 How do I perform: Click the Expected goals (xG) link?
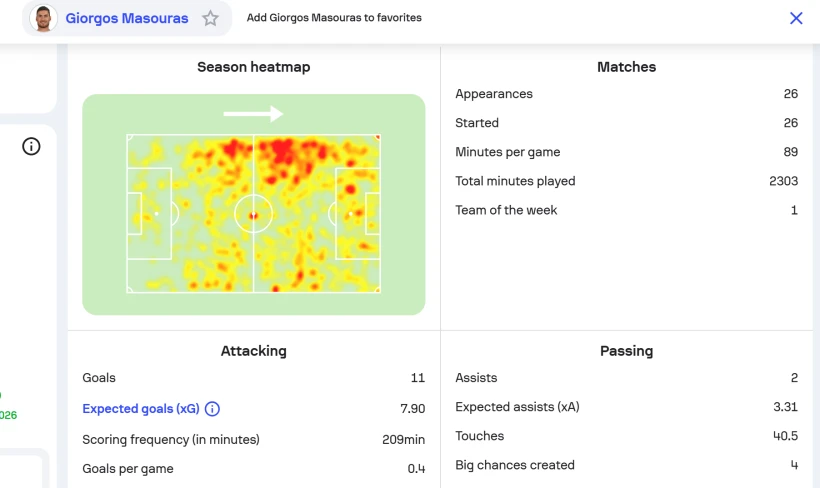pos(141,408)
